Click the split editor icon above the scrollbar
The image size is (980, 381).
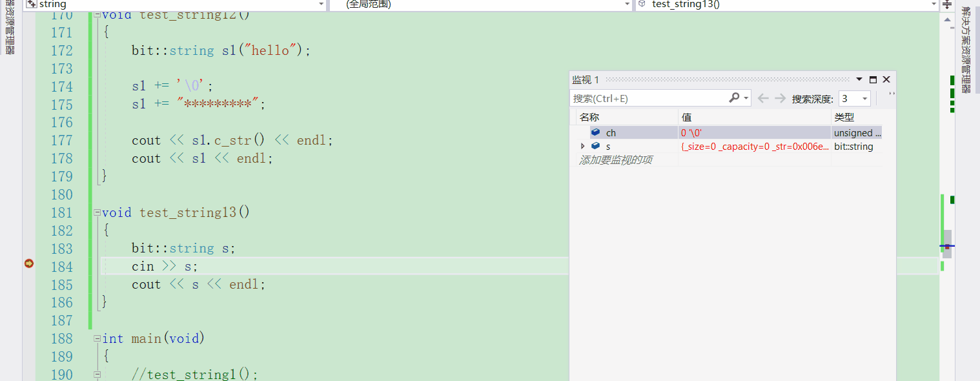946,4
